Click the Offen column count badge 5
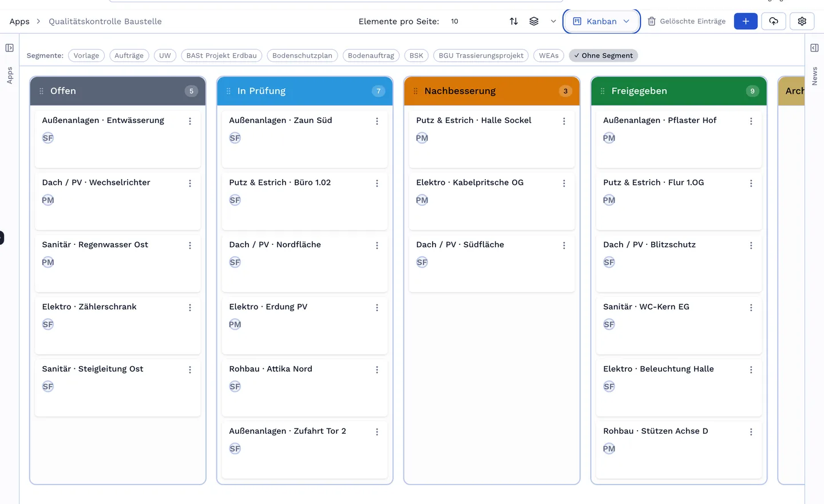The width and height of the screenshot is (824, 504). tap(192, 91)
